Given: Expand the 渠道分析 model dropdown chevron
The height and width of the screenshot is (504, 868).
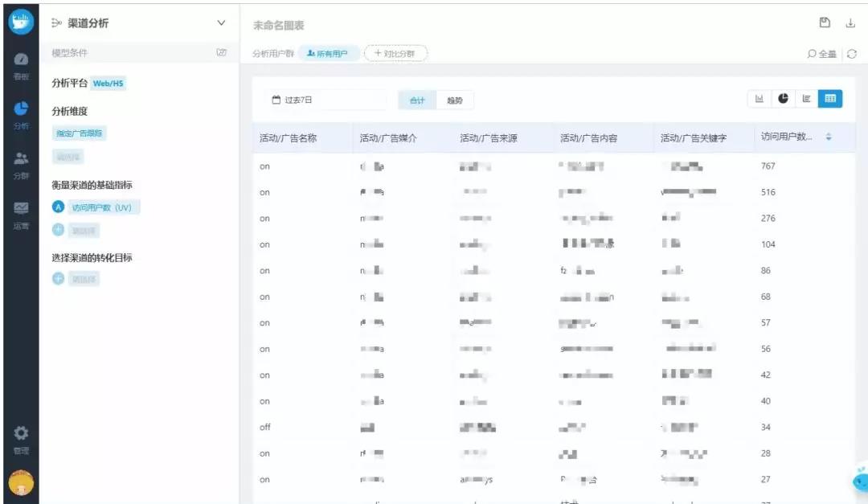Looking at the screenshot, I should [221, 23].
